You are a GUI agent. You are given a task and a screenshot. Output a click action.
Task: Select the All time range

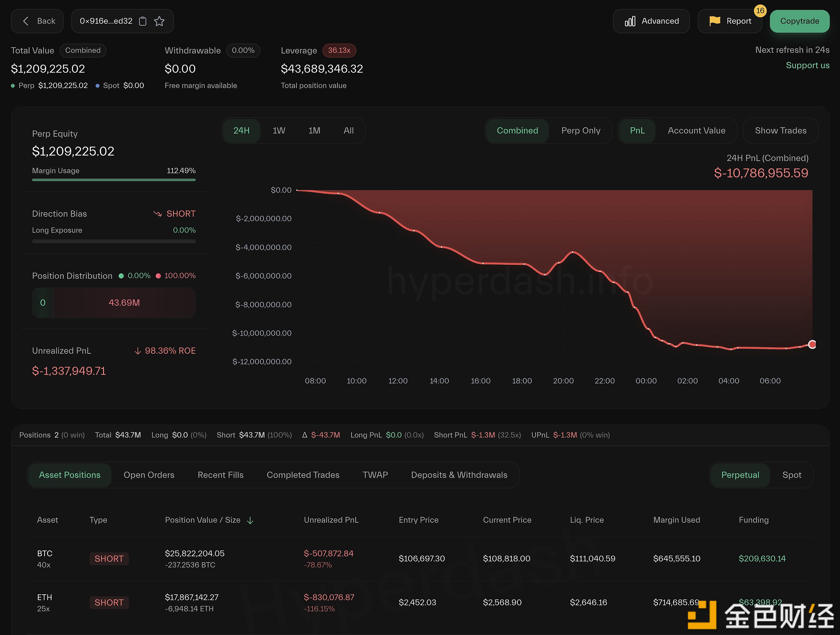[348, 131]
